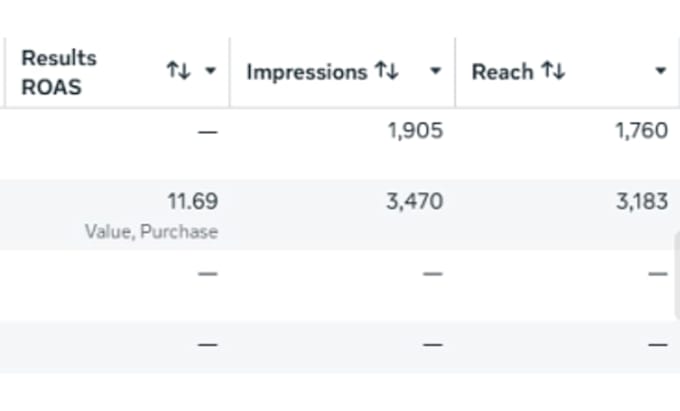Click the Reach column header text

point(502,72)
